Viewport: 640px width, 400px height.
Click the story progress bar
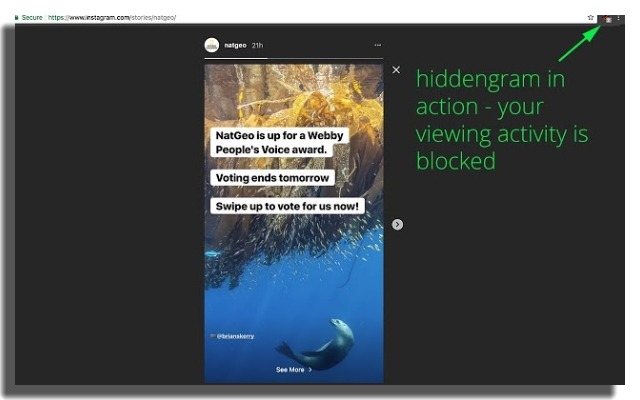pos(293,58)
